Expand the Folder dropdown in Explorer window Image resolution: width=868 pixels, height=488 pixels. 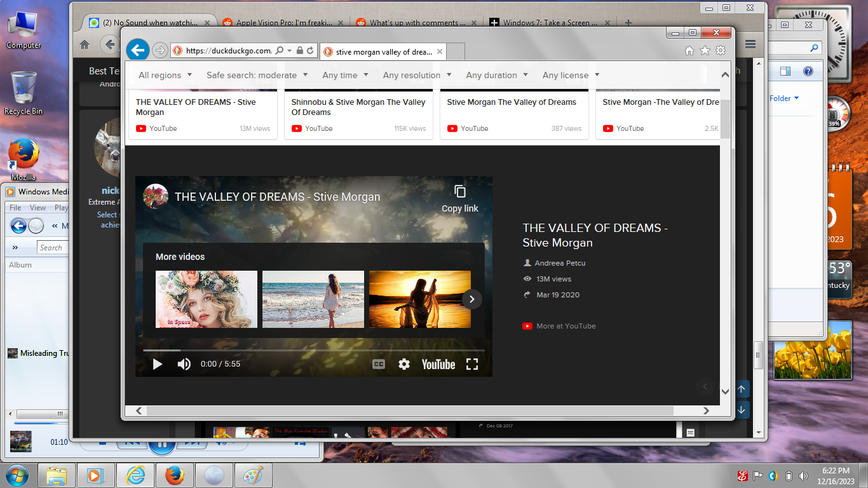point(784,98)
